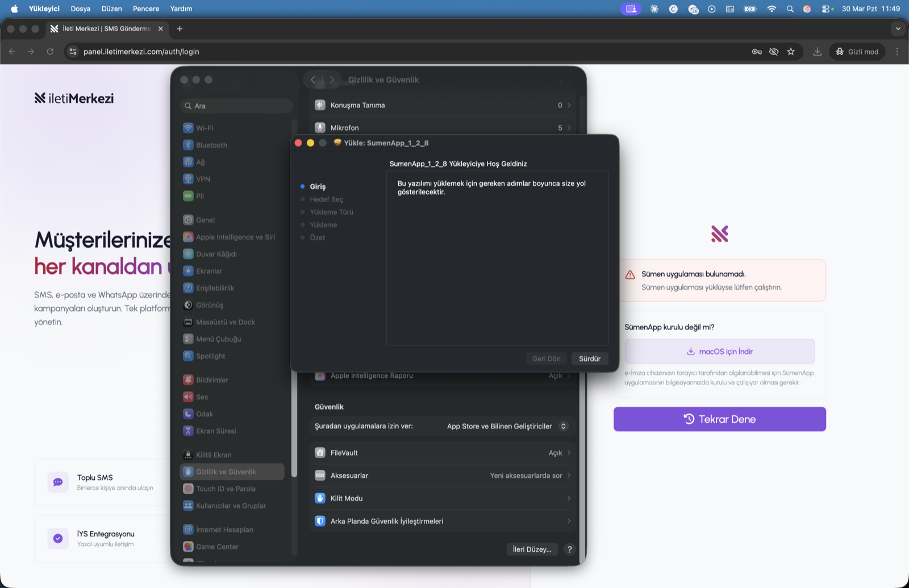The width and height of the screenshot is (909, 588).
Task: Select the İleti Merkezi browser tab
Action: tap(102, 28)
